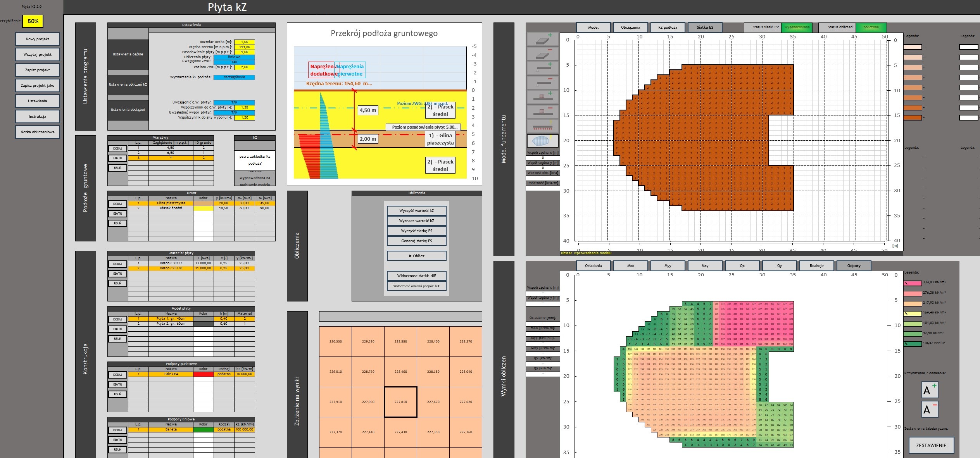Click the add load icon

coord(542,97)
